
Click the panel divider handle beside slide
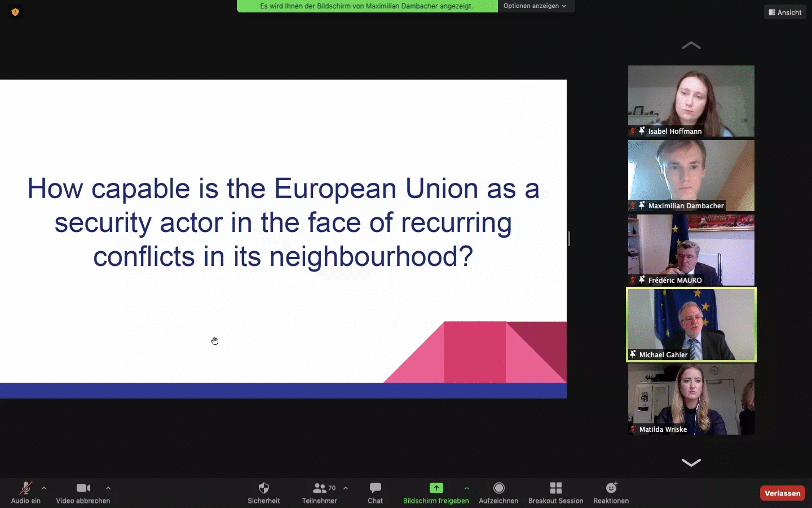click(569, 239)
